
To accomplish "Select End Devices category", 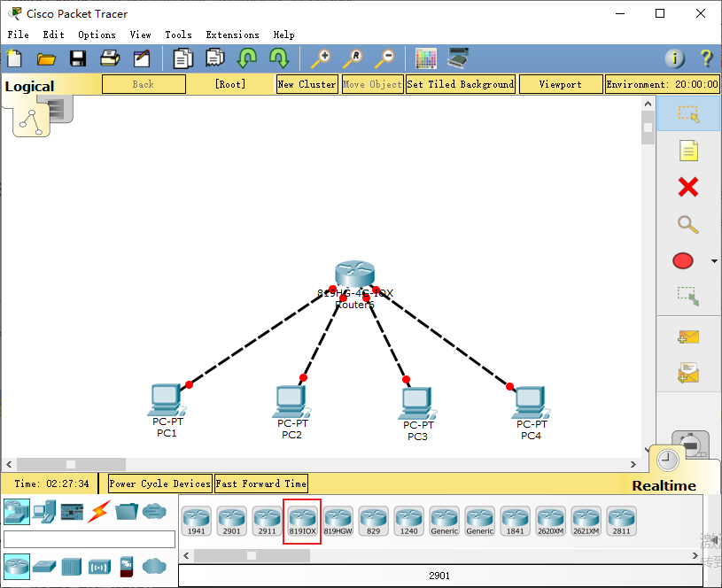I will click(x=44, y=512).
